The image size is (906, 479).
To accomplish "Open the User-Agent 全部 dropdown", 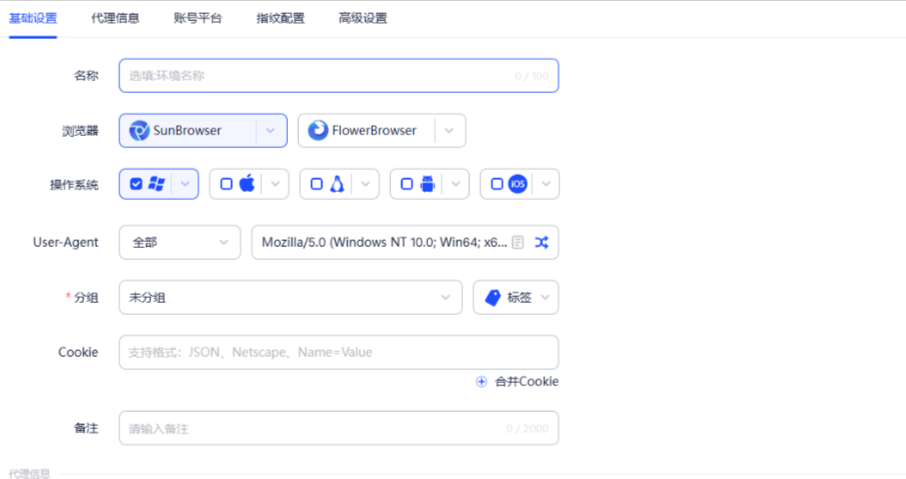I will pos(180,243).
